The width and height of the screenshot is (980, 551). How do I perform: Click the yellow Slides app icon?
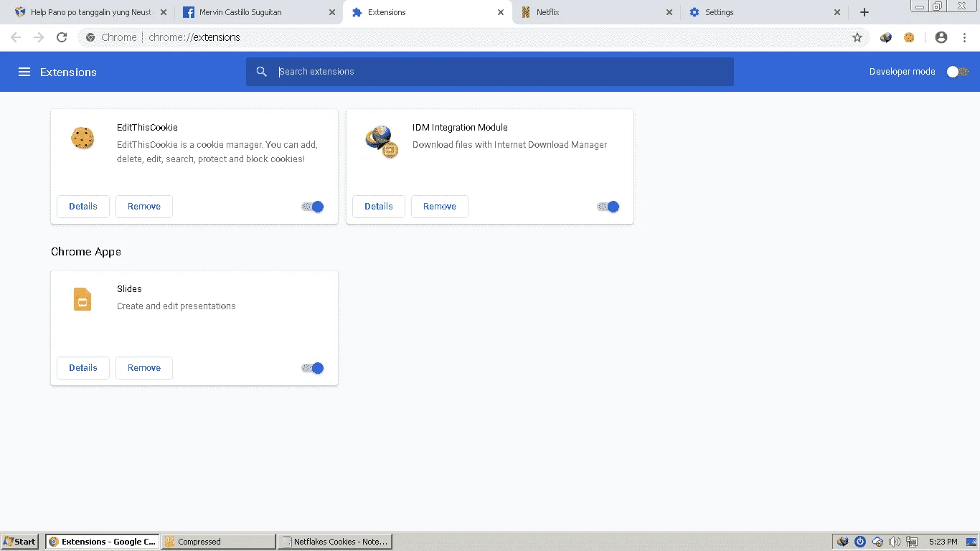pyautogui.click(x=83, y=299)
